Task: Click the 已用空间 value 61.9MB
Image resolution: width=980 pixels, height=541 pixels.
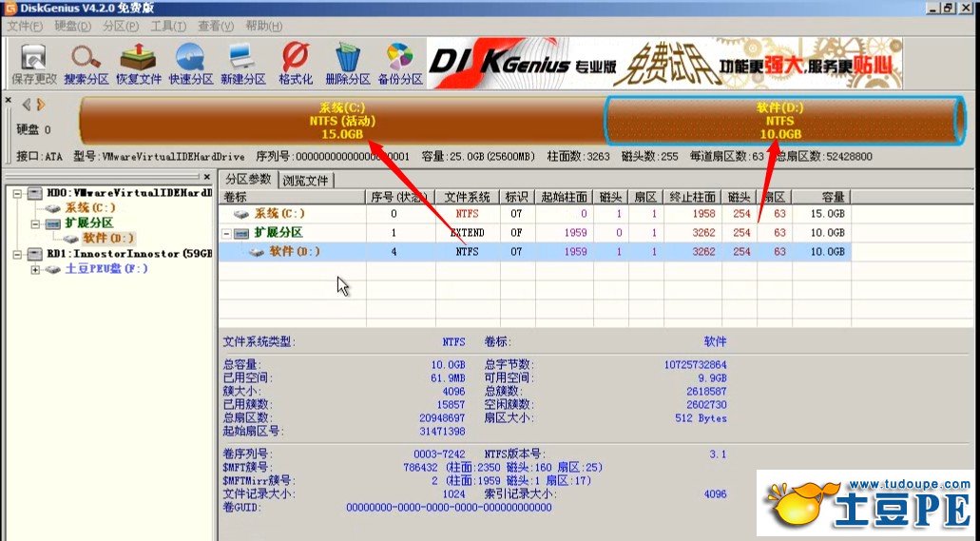Action: tap(448, 378)
